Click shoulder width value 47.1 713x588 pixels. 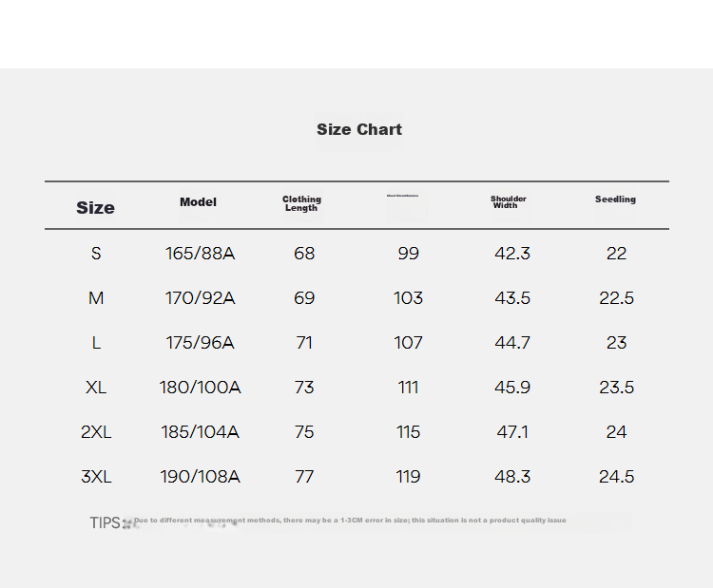pos(512,432)
